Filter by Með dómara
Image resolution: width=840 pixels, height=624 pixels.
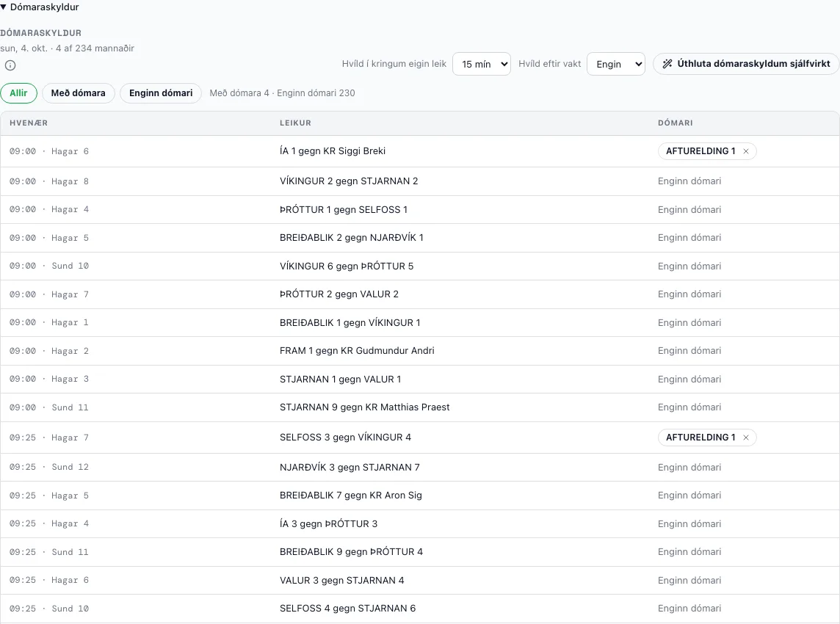pyautogui.click(x=79, y=93)
